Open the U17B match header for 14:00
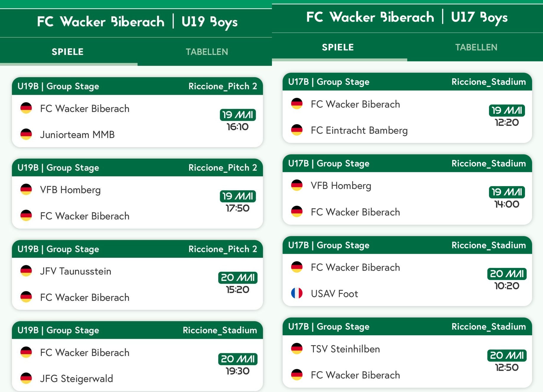 tap(407, 163)
